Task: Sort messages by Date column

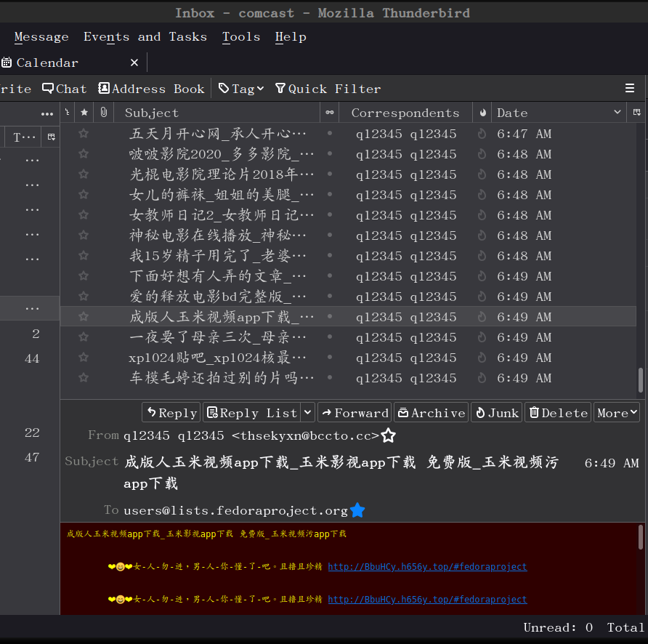Action: pyautogui.click(x=559, y=113)
